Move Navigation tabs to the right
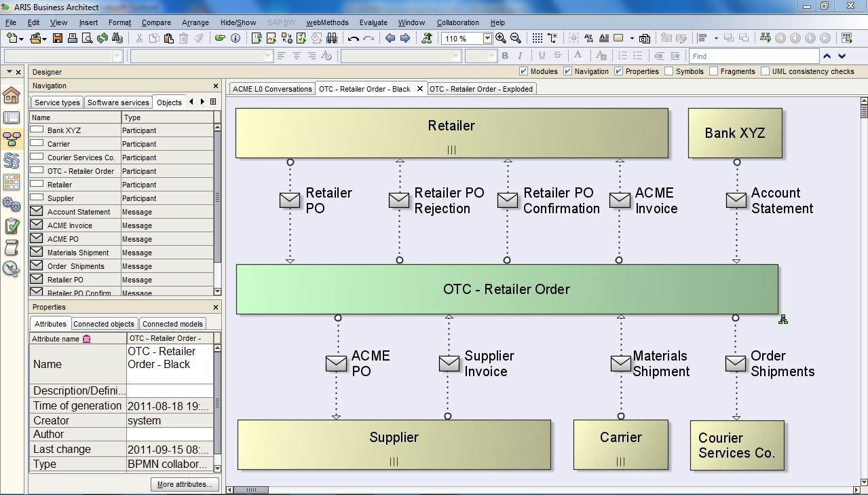868x495 pixels. (x=202, y=102)
